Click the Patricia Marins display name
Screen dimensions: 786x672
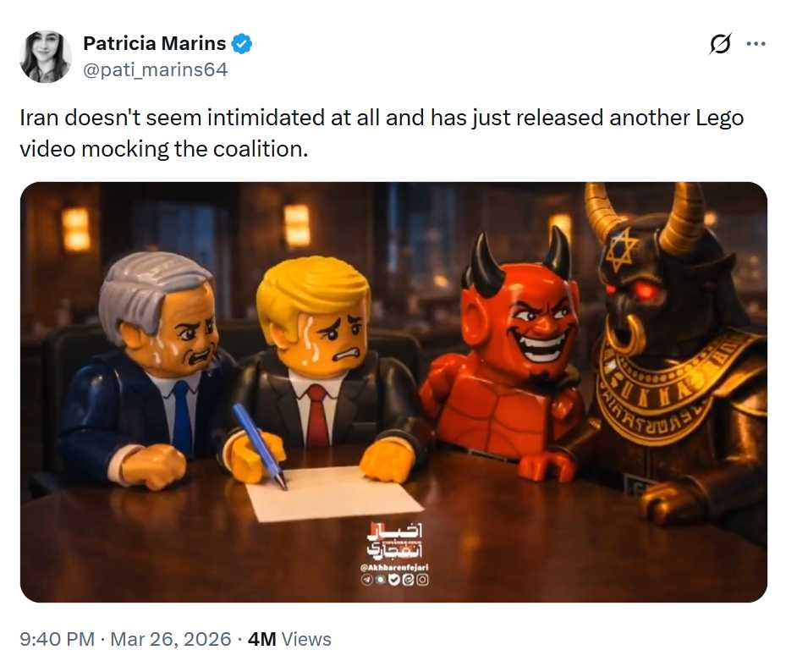pos(154,43)
